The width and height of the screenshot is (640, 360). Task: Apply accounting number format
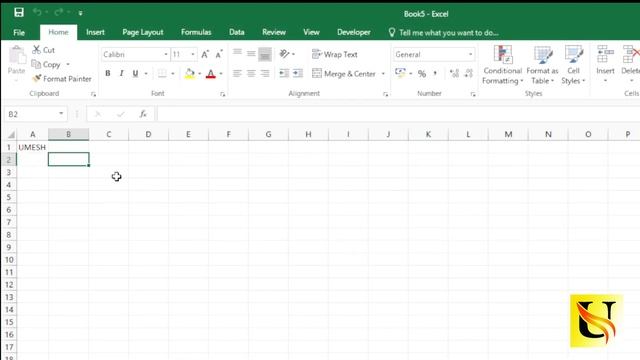(x=400, y=73)
